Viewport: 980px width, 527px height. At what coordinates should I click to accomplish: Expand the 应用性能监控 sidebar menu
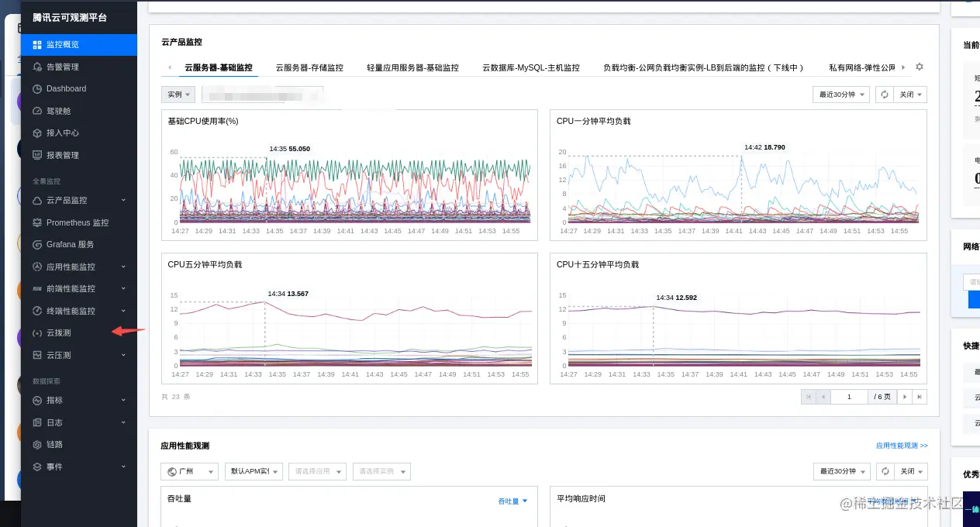click(123, 267)
